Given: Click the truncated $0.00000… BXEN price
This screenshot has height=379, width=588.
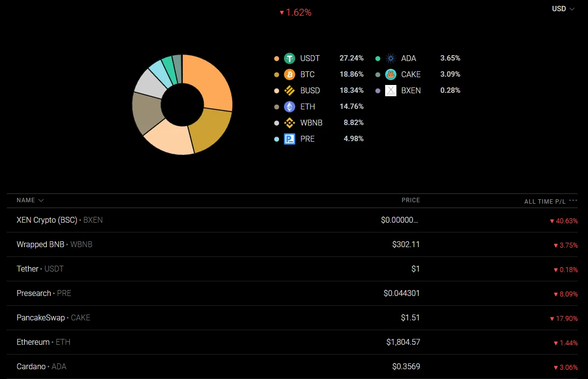Looking at the screenshot, I should coord(400,220).
